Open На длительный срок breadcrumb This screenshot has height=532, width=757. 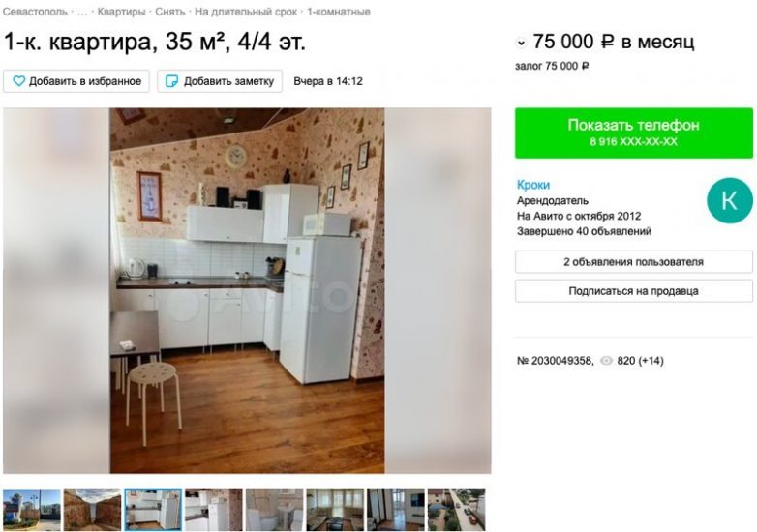coord(246,12)
